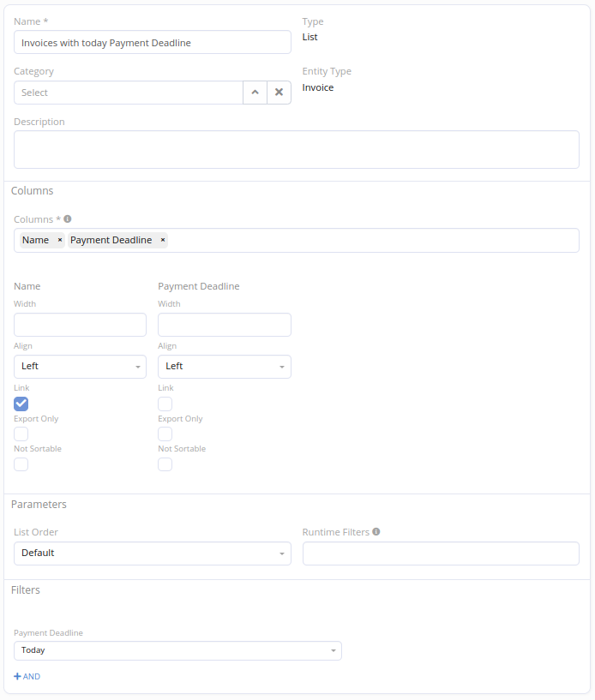
Task: Click the Category up-arrow select icon
Action: (255, 93)
